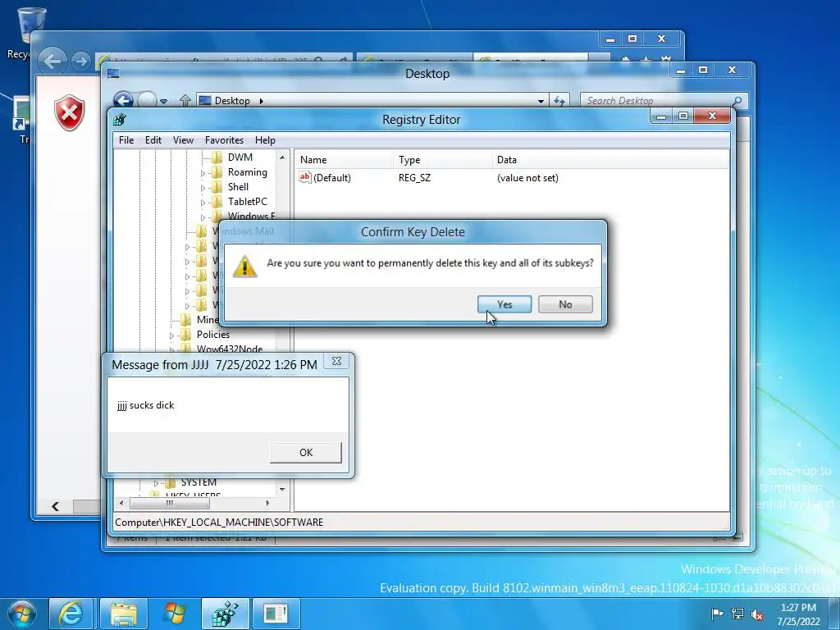Click the muted volume tray icon
The width and height of the screenshot is (840, 630).
click(x=757, y=614)
